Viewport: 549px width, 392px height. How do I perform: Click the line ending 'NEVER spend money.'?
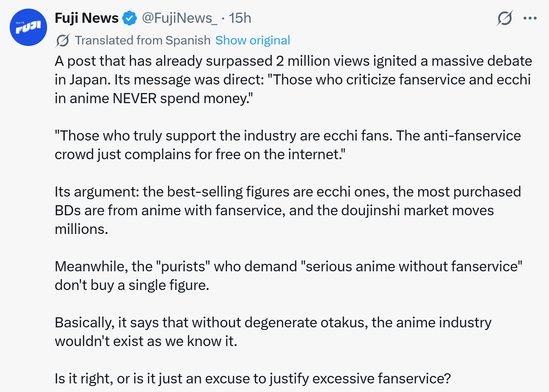(x=154, y=98)
